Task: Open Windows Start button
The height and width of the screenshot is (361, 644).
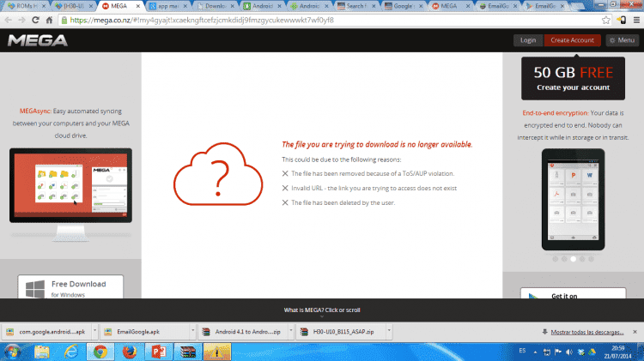Action: (x=12, y=352)
